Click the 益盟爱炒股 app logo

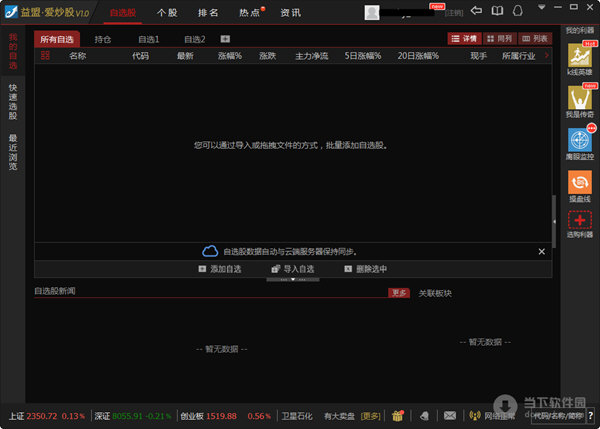pyautogui.click(x=11, y=11)
